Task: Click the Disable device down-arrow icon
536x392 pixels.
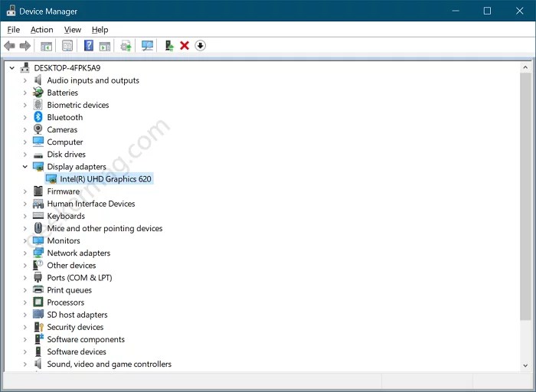Action: pos(201,45)
